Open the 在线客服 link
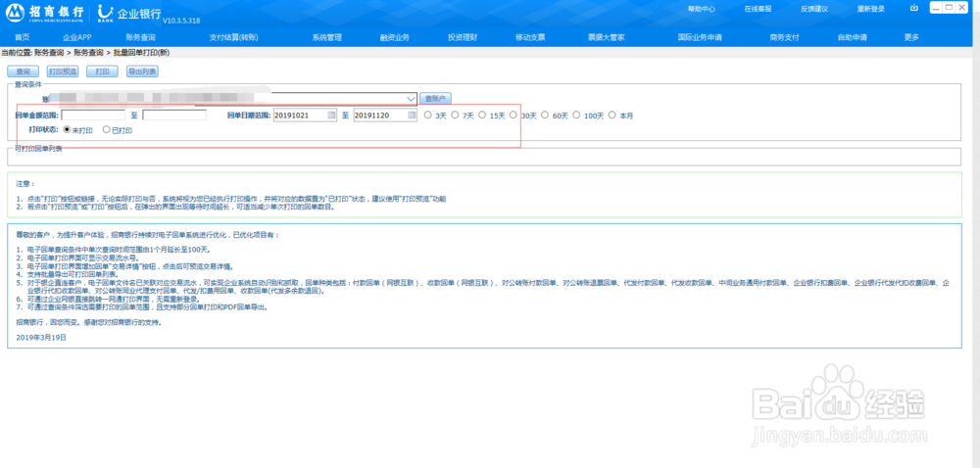Image resolution: width=980 pixels, height=468 pixels. (758, 9)
